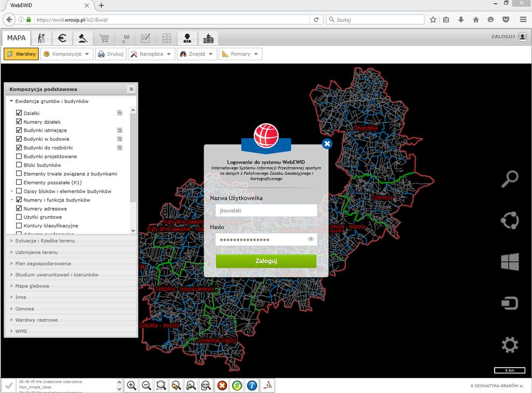This screenshot has width=532, height=393.
Task: Switch to the MAPA tab
Action: pyautogui.click(x=16, y=38)
